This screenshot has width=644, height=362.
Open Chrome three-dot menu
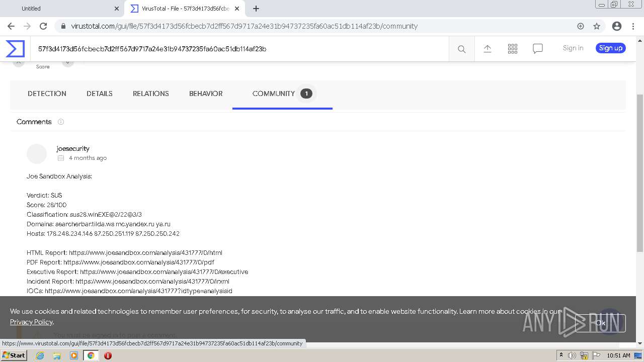click(x=633, y=26)
